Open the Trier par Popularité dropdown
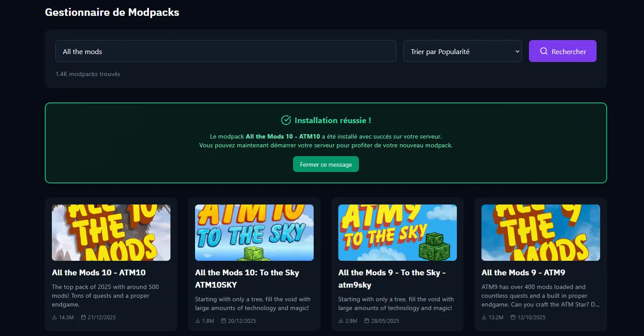The image size is (644, 336). [462, 51]
